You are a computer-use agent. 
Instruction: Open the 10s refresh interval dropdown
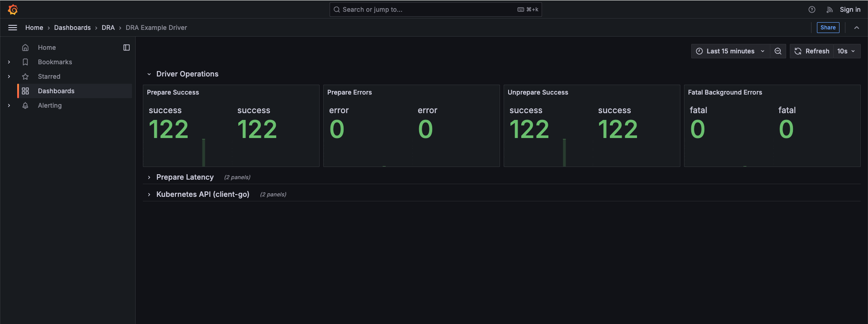point(847,51)
